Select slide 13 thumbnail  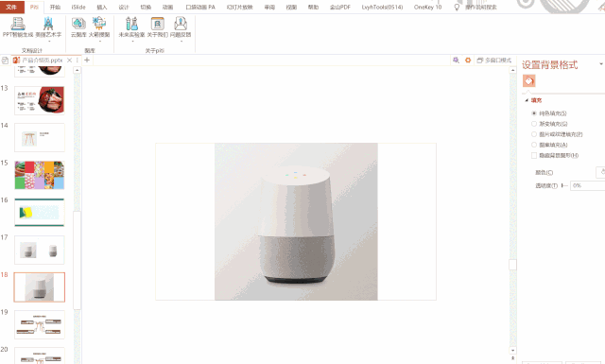pyautogui.click(x=40, y=100)
